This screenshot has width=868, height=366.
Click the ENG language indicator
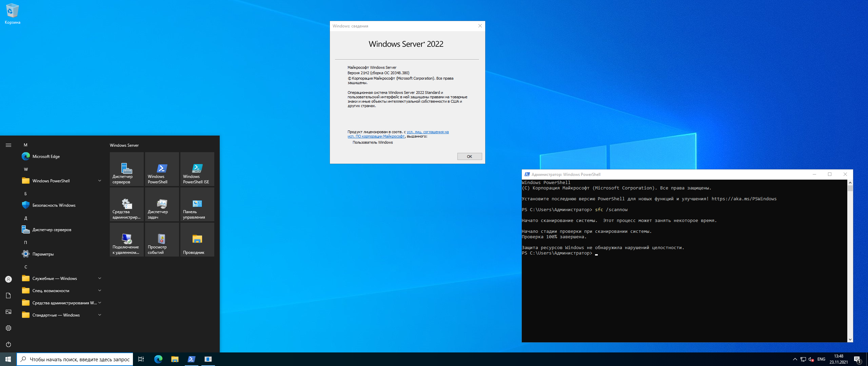click(x=821, y=359)
